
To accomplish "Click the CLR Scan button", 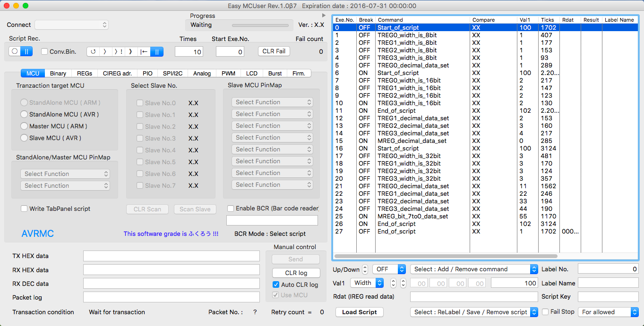I will 147,209.
